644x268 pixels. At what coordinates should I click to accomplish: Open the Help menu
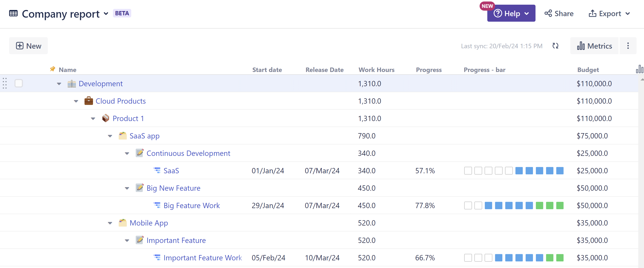point(511,14)
